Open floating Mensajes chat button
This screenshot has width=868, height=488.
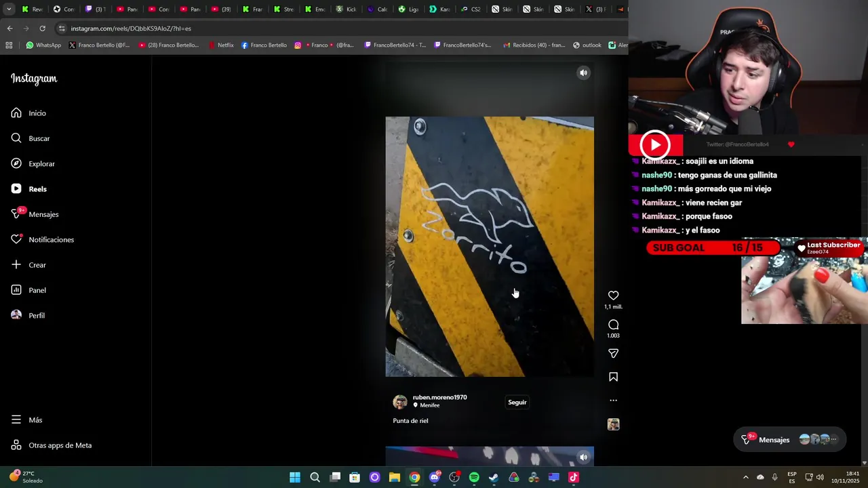pyautogui.click(x=790, y=440)
